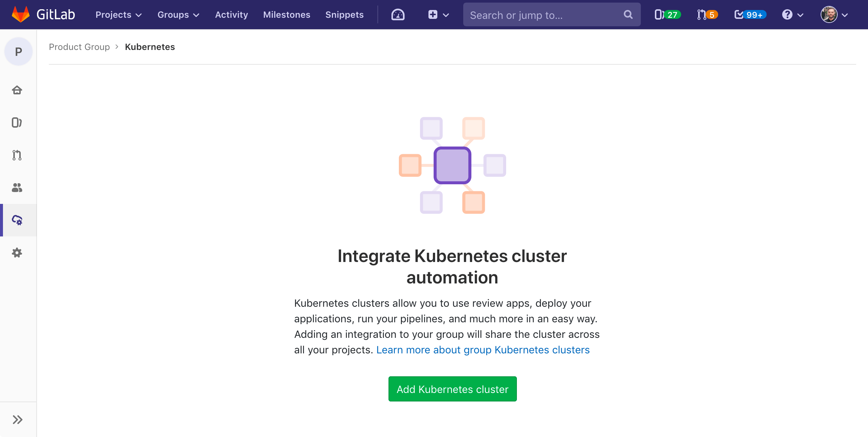Viewport: 868px width, 437px height.
Task: Open the group overview home icon
Action: point(17,90)
